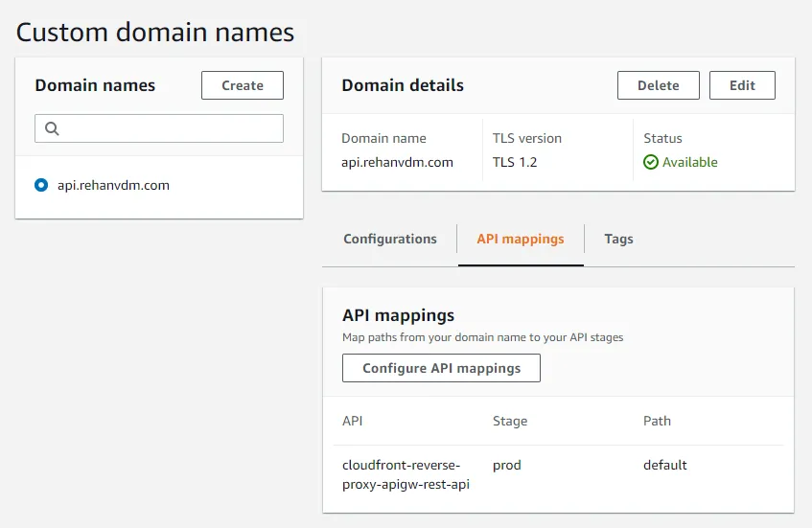Open the Tags tab
812x528 pixels.
click(x=618, y=239)
